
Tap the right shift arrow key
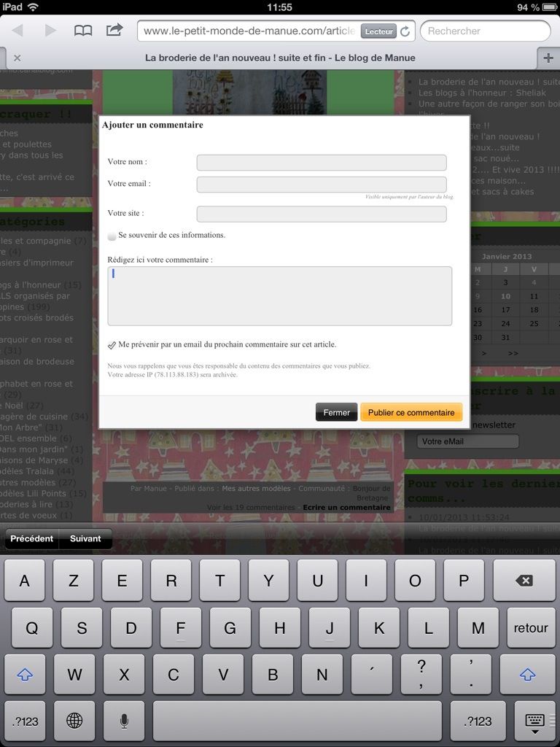coord(528,674)
